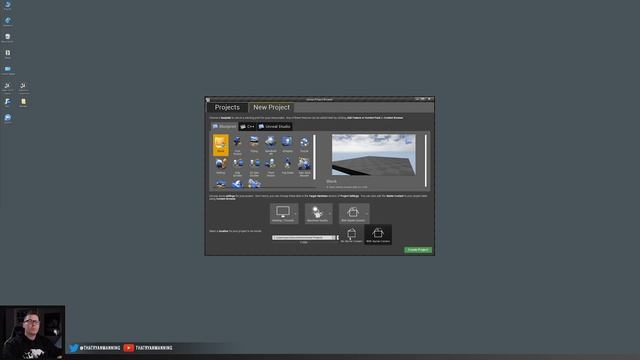Click the template list vertical scrollbar

(x=314, y=157)
